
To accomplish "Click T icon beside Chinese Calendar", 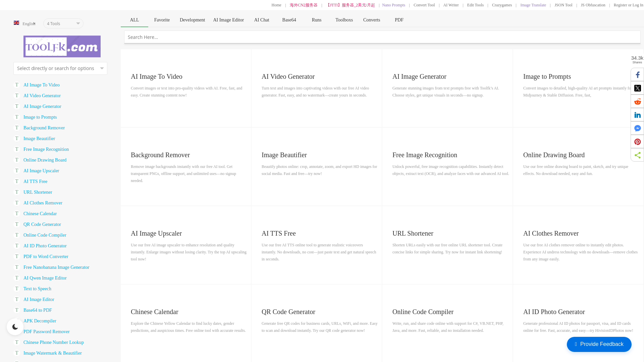I will coord(17,214).
